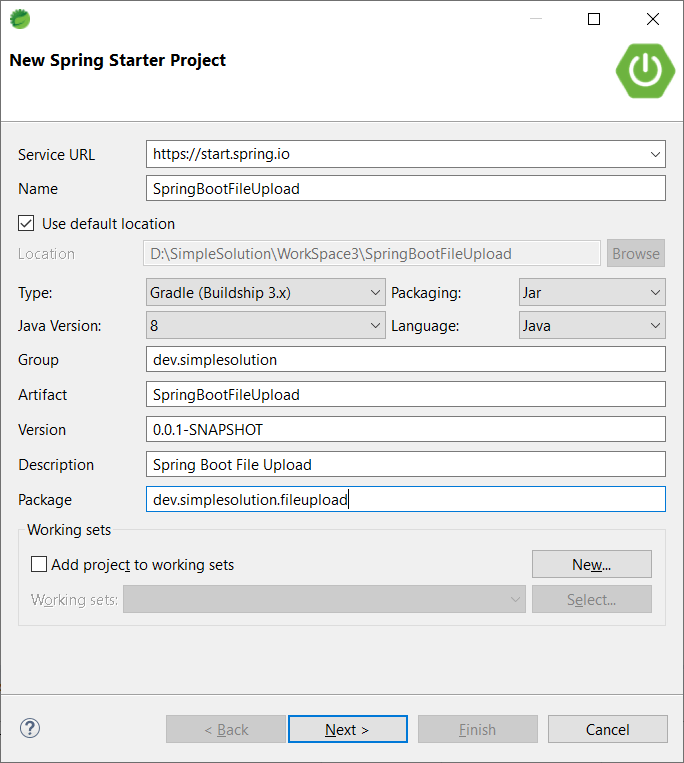Uncheck Use default location checkbox
Viewport: 684px width, 763px height.
[x=26, y=223]
